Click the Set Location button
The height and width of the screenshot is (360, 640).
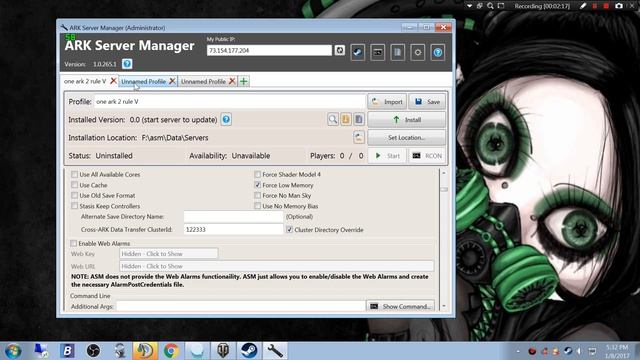[x=407, y=138]
